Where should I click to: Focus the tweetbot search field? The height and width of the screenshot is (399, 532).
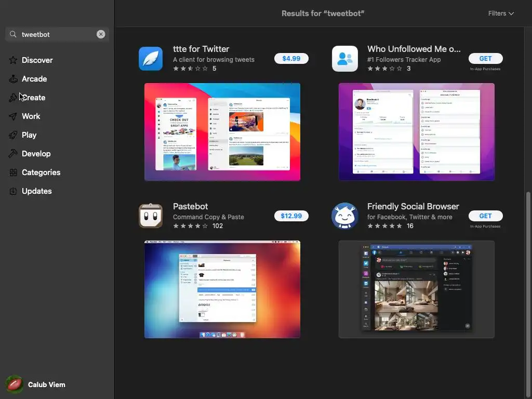click(57, 34)
